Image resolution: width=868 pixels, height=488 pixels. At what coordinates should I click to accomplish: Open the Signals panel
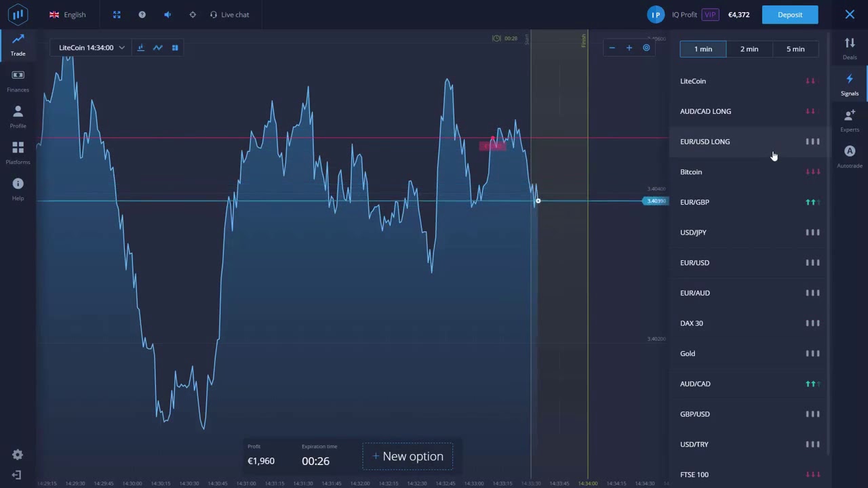tap(850, 85)
